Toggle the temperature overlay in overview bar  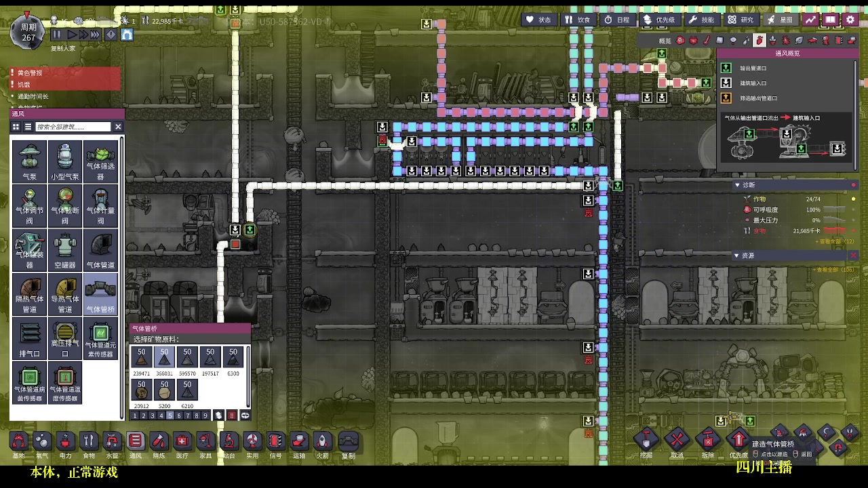point(707,41)
